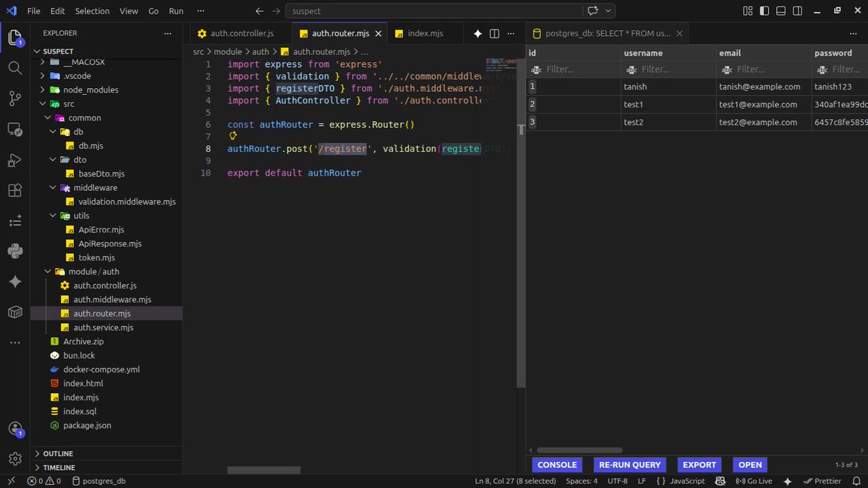The height and width of the screenshot is (488, 868).
Task: Click the Explorer panel more actions ellipsis
Action: 168,33
